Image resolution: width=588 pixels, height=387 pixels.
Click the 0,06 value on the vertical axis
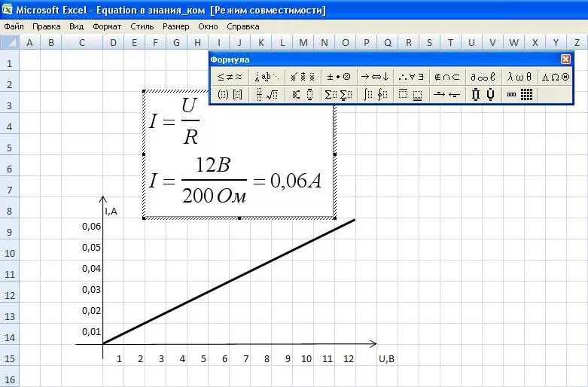pyautogui.click(x=92, y=226)
